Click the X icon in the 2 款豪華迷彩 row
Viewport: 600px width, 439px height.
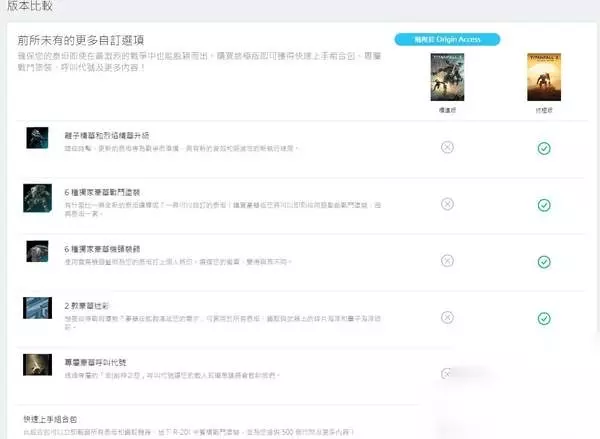tap(447, 317)
